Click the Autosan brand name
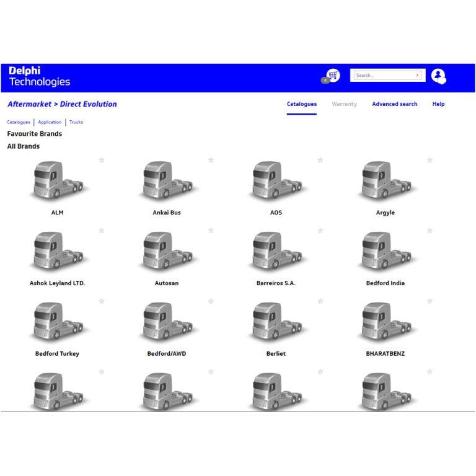Viewport: 476px width, 476px height. pos(167,283)
